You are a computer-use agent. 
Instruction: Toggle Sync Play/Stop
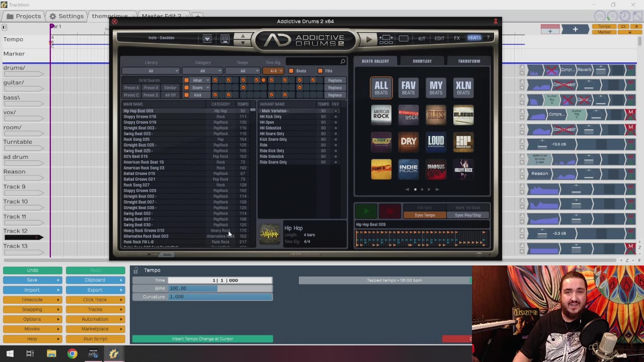click(x=468, y=215)
